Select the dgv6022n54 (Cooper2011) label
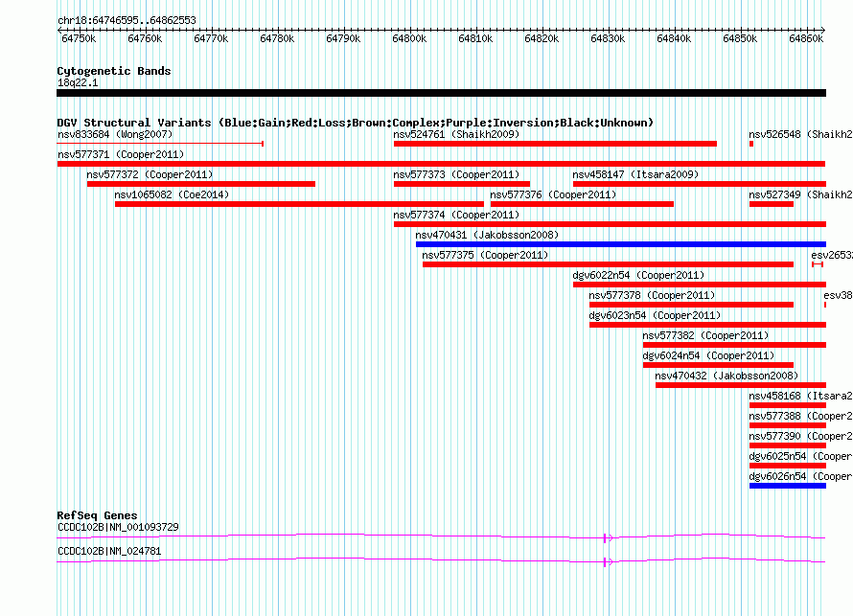853x616 pixels. pos(638,275)
